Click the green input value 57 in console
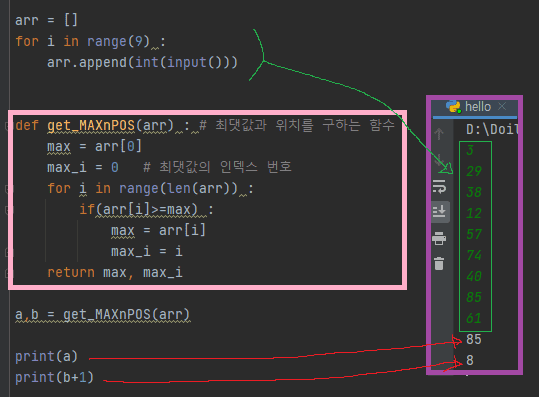The width and height of the screenshot is (539, 397). [x=474, y=234]
